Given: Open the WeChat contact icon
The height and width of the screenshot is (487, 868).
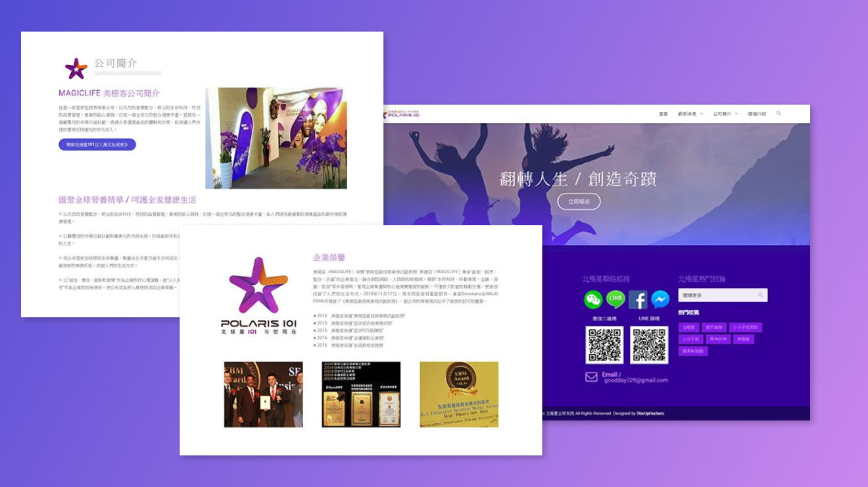Looking at the screenshot, I should [x=593, y=300].
